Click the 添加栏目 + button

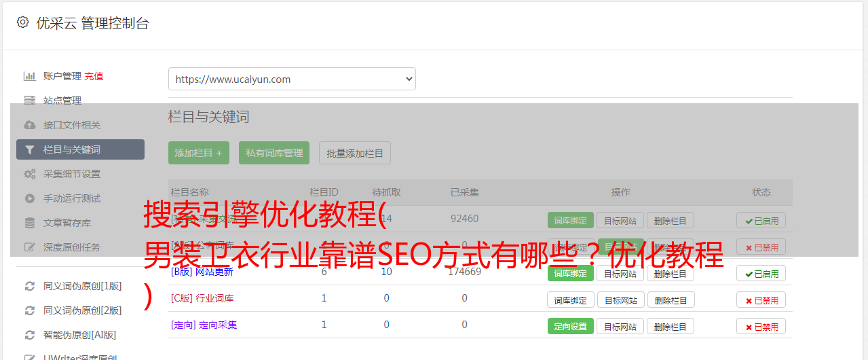(x=199, y=153)
